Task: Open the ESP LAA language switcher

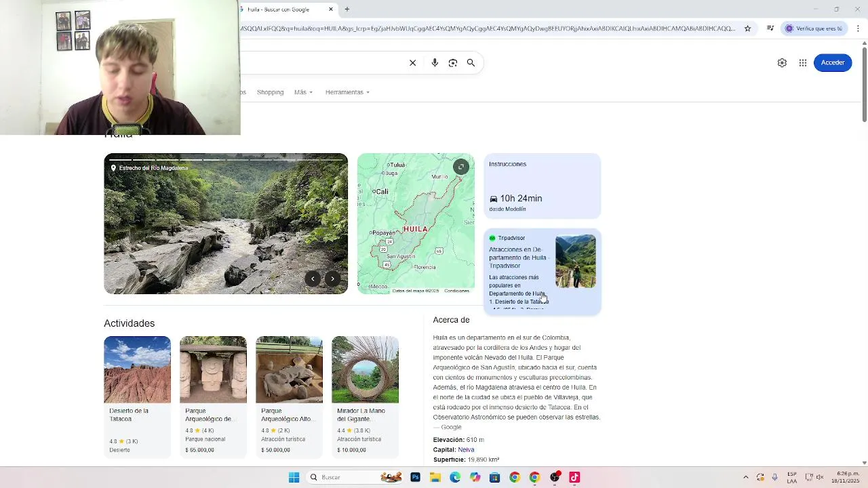Action: pyautogui.click(x=792, y=477)
